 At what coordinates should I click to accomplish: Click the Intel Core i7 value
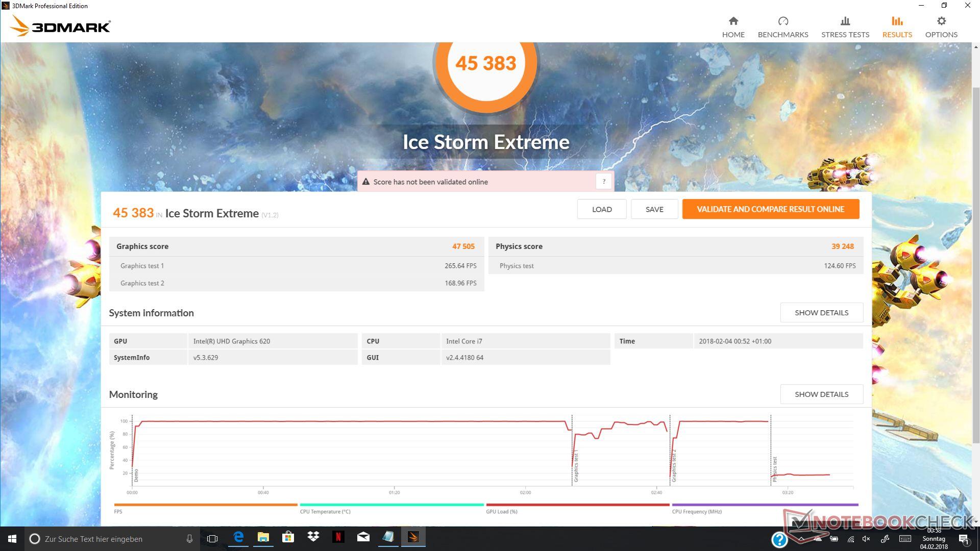pyautogui.click(x=464, y=341)
